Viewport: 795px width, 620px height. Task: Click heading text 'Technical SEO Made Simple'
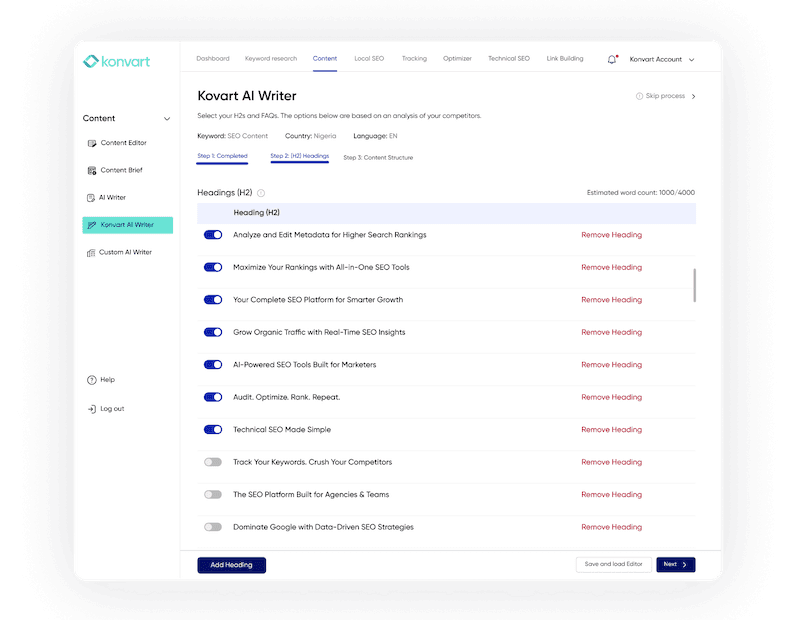[282, 429]
